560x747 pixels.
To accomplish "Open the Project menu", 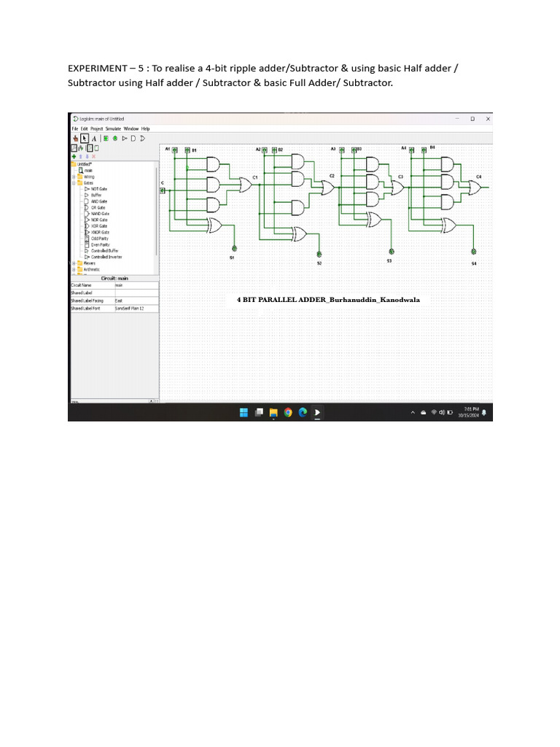I will (x=97, y=128).
